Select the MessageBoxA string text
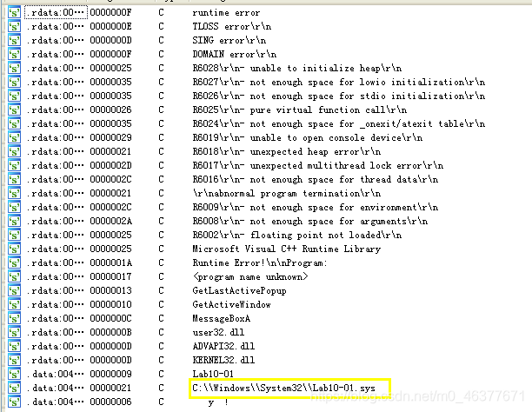Viewport: 532px width, 412px height. coord(221,319)
